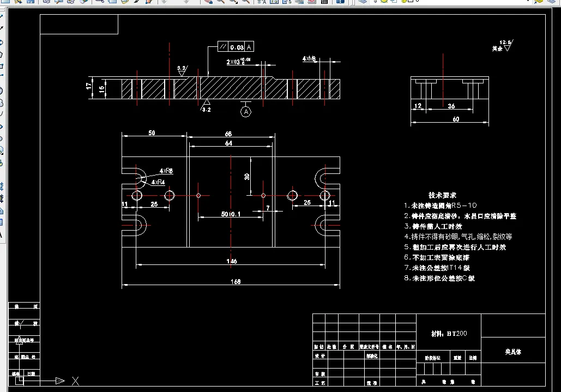
Task: Click note 3 铸件需人工时效
Action: pyautogui.click(x=433, y=226)
